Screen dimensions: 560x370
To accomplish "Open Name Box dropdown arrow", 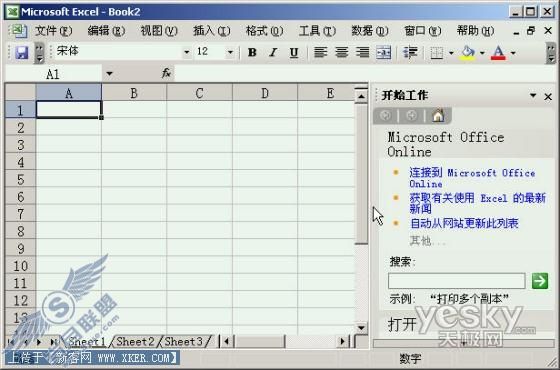I will (109, 74).
